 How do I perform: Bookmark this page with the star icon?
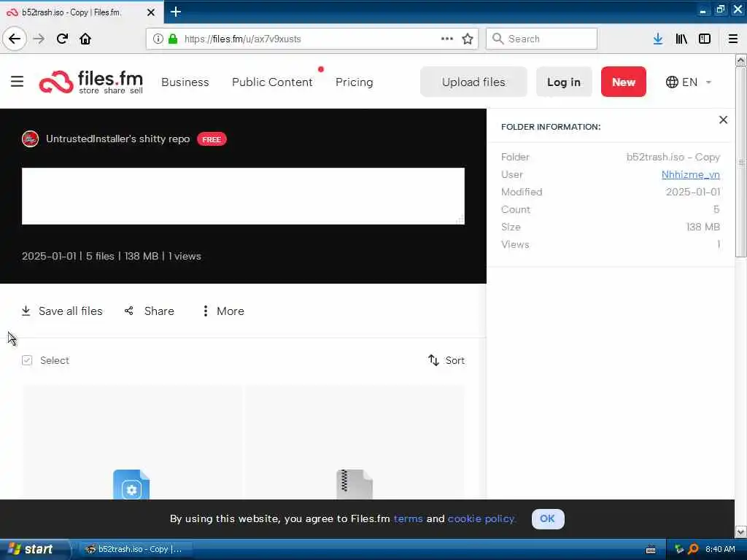468,39
